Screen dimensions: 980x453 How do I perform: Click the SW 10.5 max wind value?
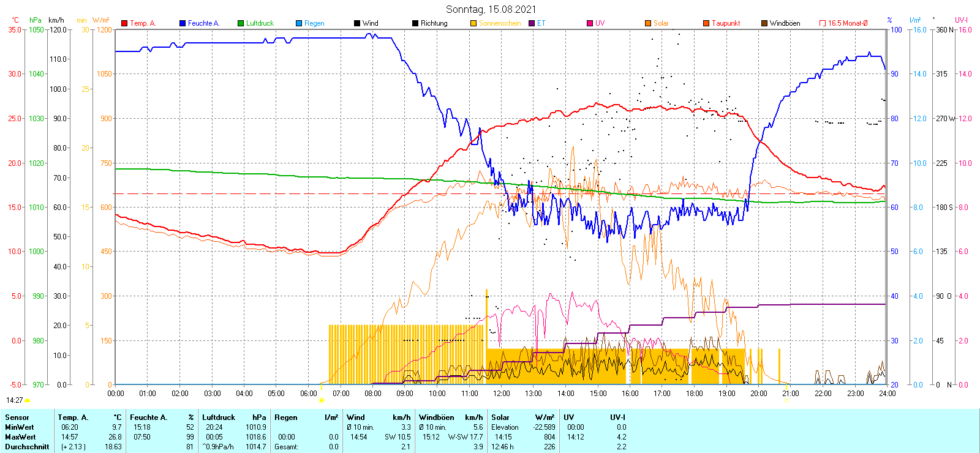coord(398,437)
